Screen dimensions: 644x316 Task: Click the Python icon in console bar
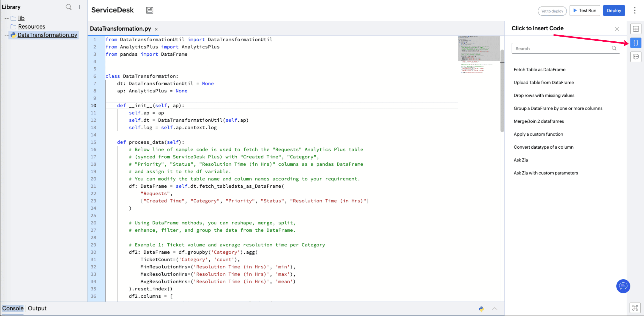pyautogui.click(x=481, y=309)
